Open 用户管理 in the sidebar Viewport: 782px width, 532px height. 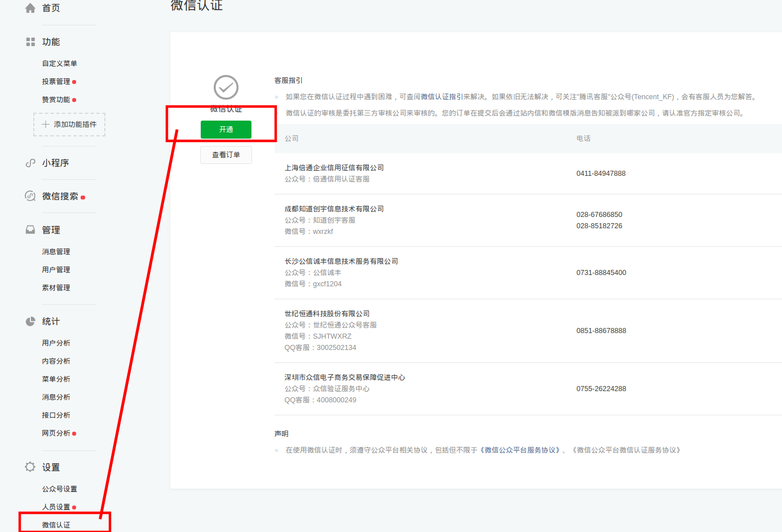pos(56,270)
